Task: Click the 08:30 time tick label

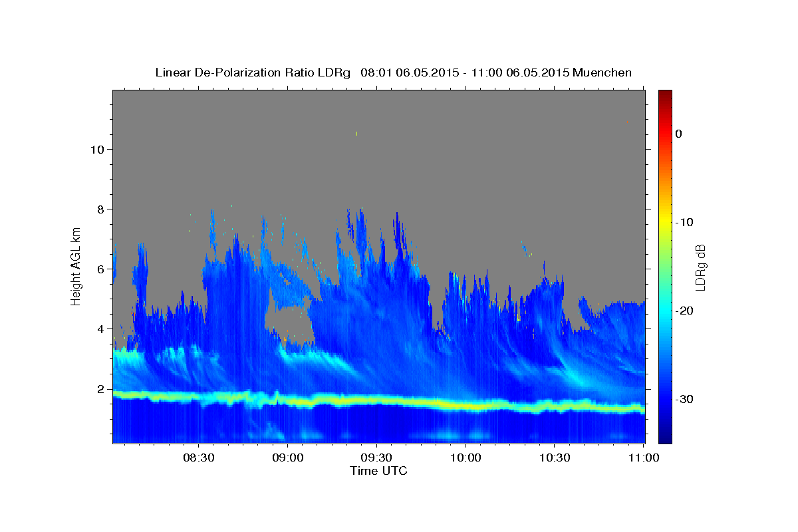Action: click(199, 458)
